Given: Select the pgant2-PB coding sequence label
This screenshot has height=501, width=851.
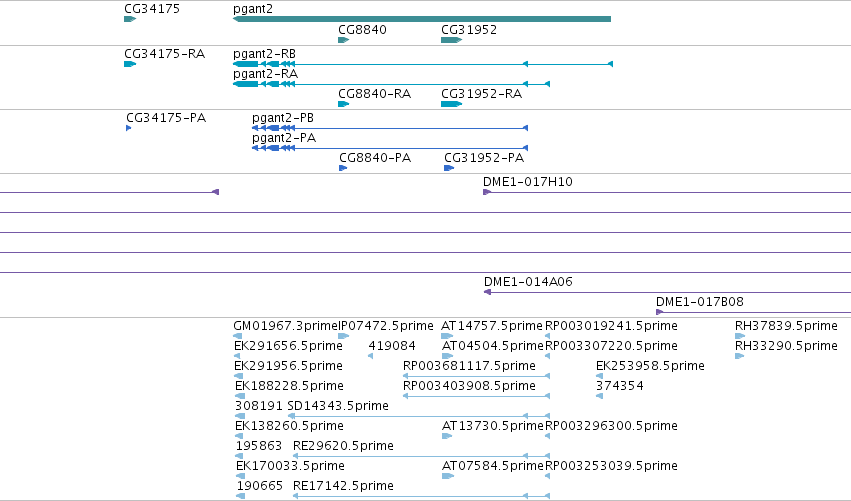Looking at the screenshot, I should pyautogui.click(x=283, y=118).
